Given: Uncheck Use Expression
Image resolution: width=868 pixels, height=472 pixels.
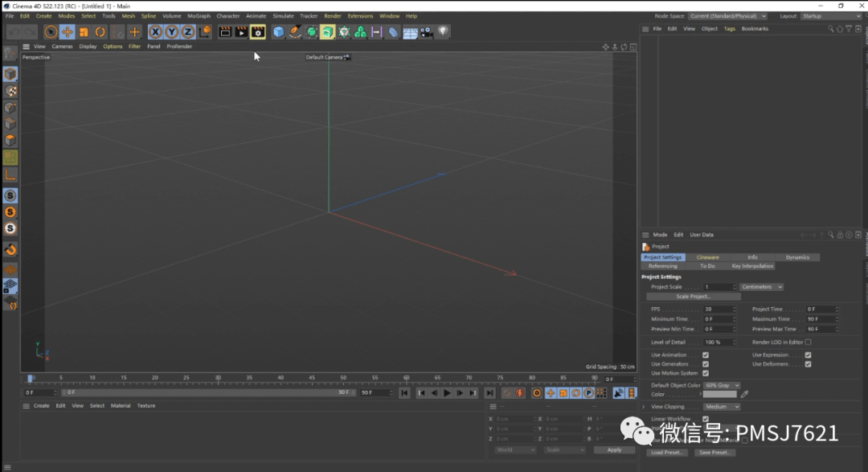Looking at the screenshot, I should coord(809,355).
